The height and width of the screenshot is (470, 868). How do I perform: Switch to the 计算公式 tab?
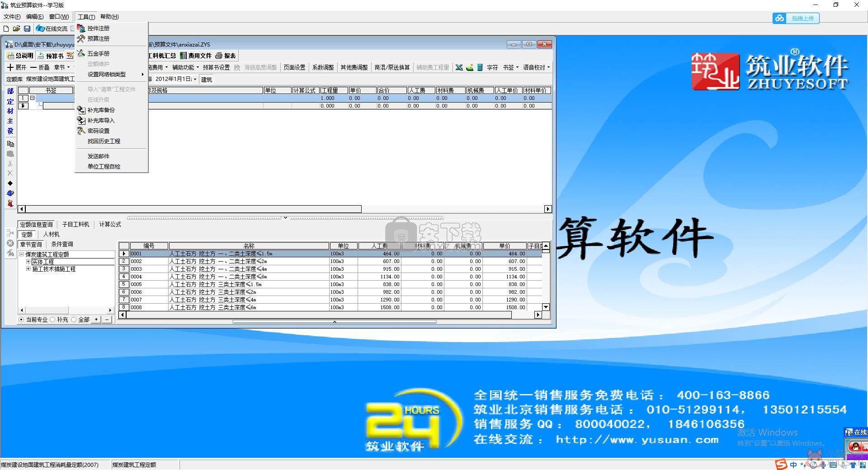(110, 224)
